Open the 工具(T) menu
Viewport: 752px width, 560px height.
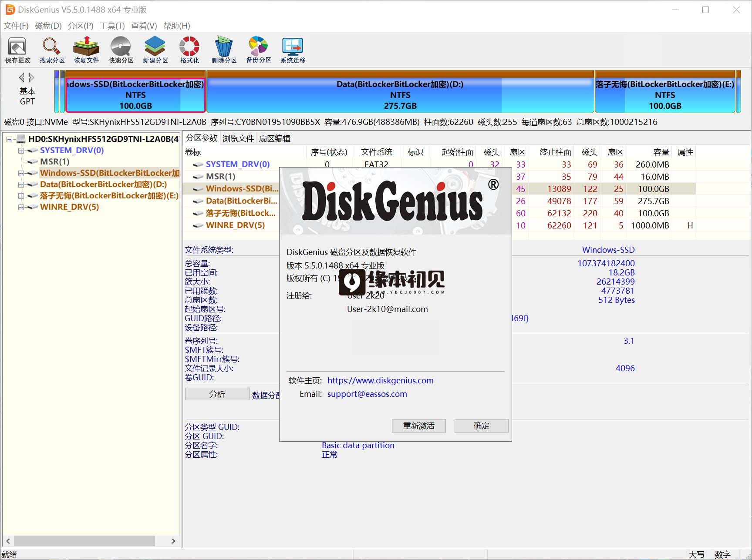pyautogui.click(x=112, y=26)
